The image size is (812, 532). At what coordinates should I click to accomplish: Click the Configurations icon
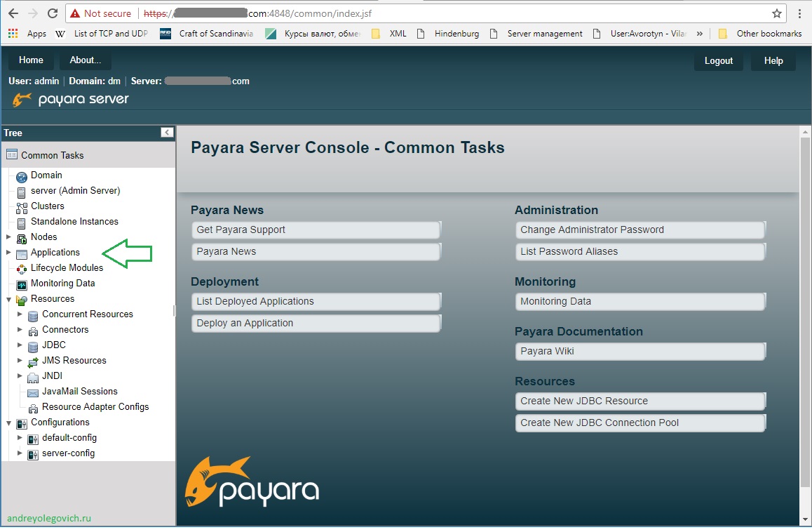tap(21, 424)
